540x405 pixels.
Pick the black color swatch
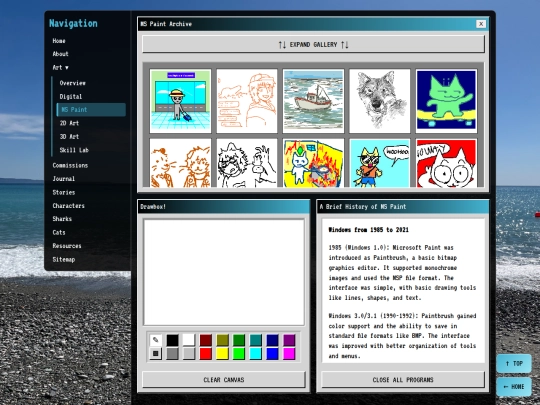[x=173, y=340]
